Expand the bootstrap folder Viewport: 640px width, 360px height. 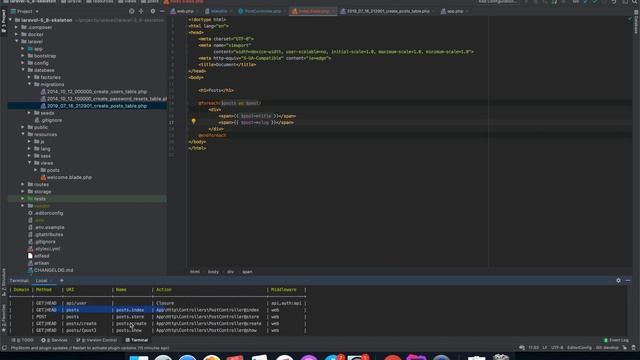click(x=23, y=56)
